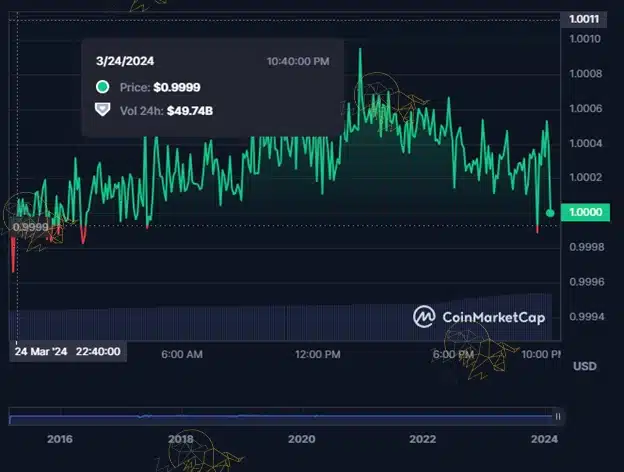Click the 0.9999 low label on left
Screen dimensions: 624x472
click(x=31, y=227)
